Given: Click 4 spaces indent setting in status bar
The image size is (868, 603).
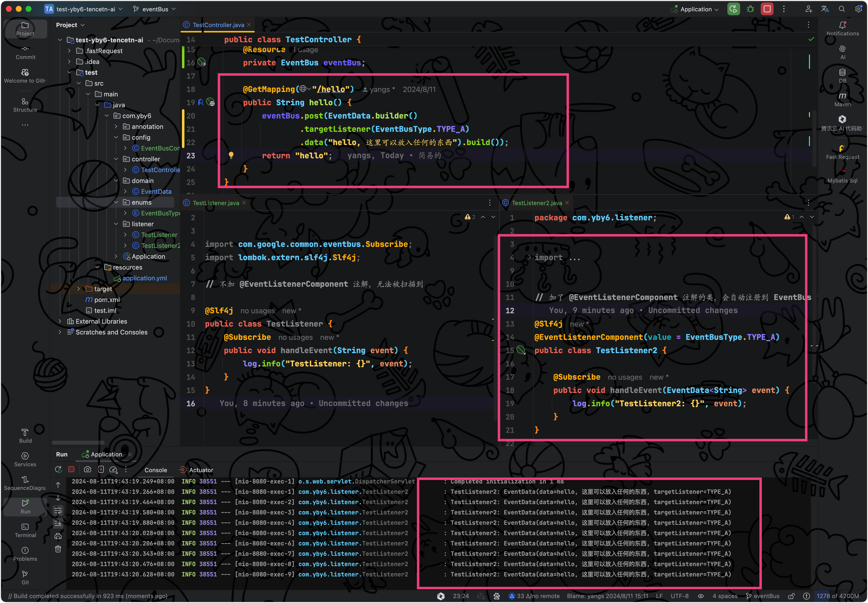Looking at the screenshot, I should click(724, 596).
